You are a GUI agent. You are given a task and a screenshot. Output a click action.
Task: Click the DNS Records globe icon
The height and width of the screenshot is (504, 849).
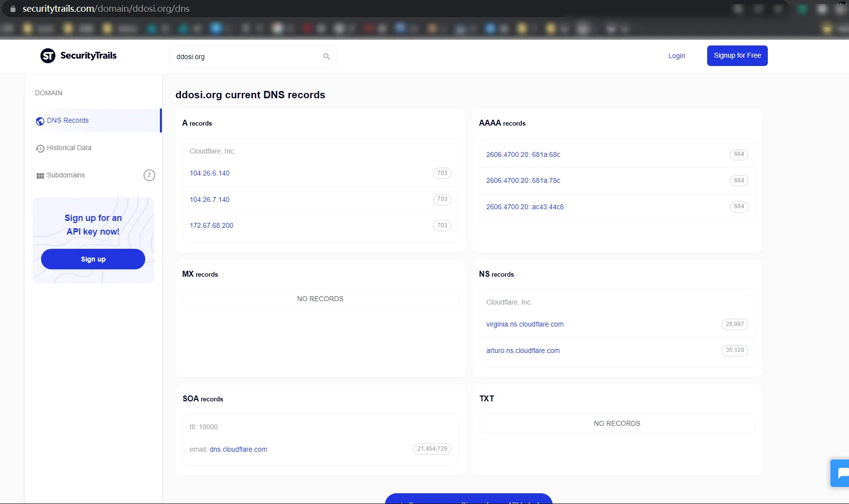40,121
